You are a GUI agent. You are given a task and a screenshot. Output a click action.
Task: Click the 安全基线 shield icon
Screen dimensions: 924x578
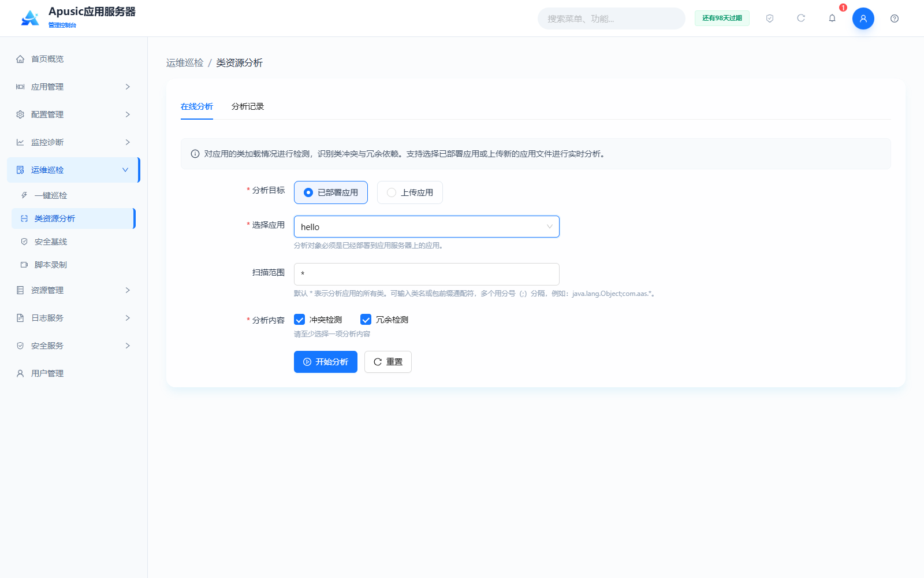click(24, 242)
